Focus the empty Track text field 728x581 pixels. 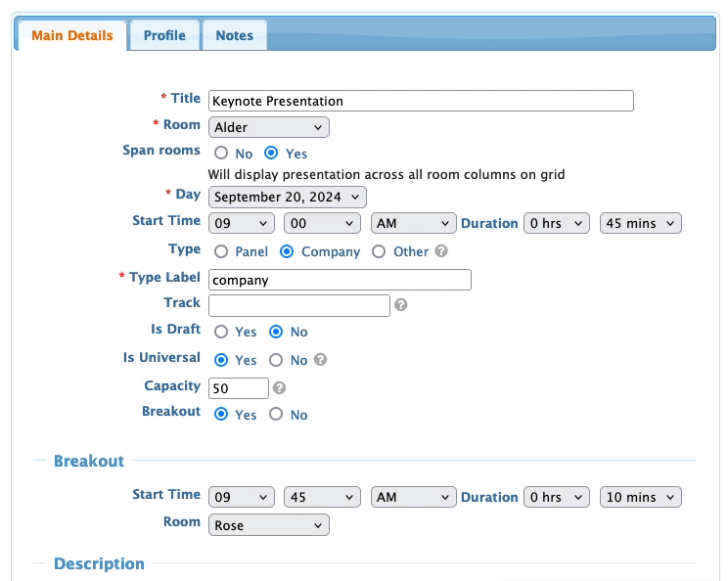click(x=298, y=305)
